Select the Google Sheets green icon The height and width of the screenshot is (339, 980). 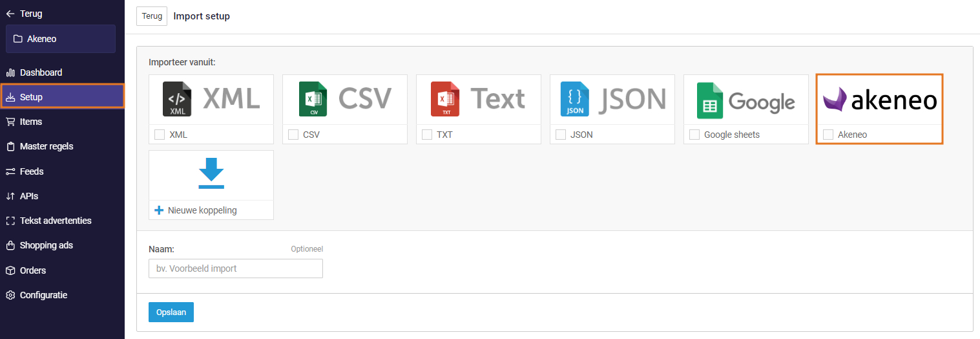pyautogui.click(x=710, y=100)
